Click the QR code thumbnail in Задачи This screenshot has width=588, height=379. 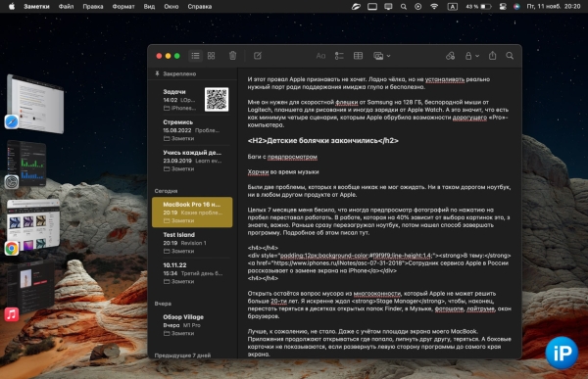(x=217, y=99)
